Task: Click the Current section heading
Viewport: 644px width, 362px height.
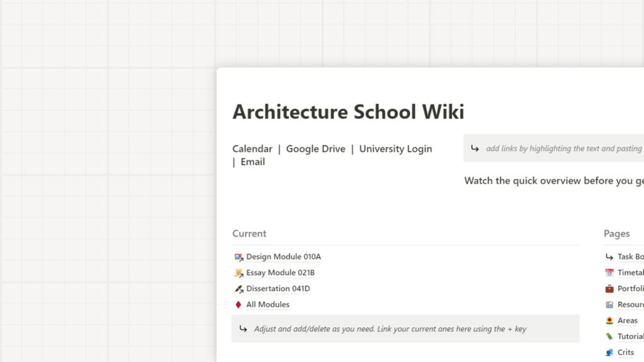Action: tap(249, 234)
